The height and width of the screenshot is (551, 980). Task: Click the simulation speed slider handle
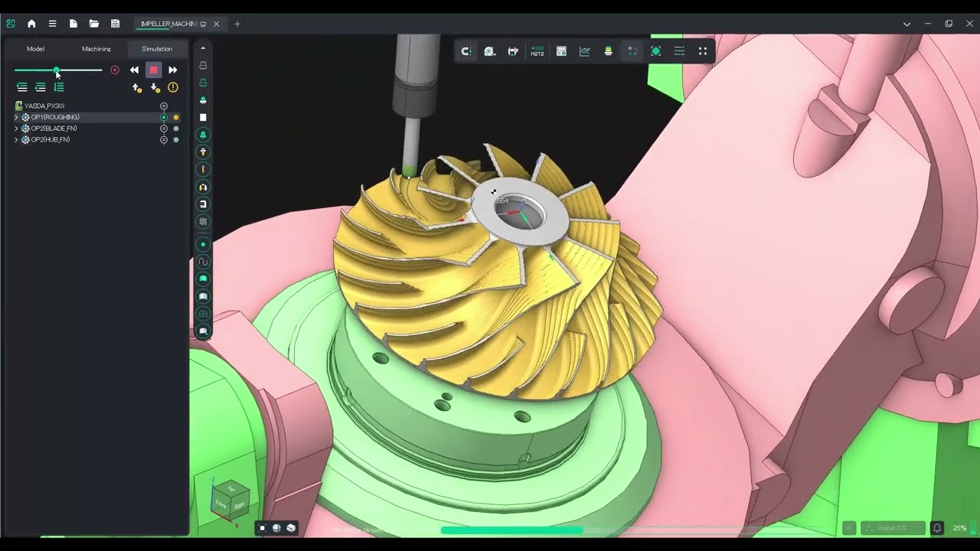[56, 70]
